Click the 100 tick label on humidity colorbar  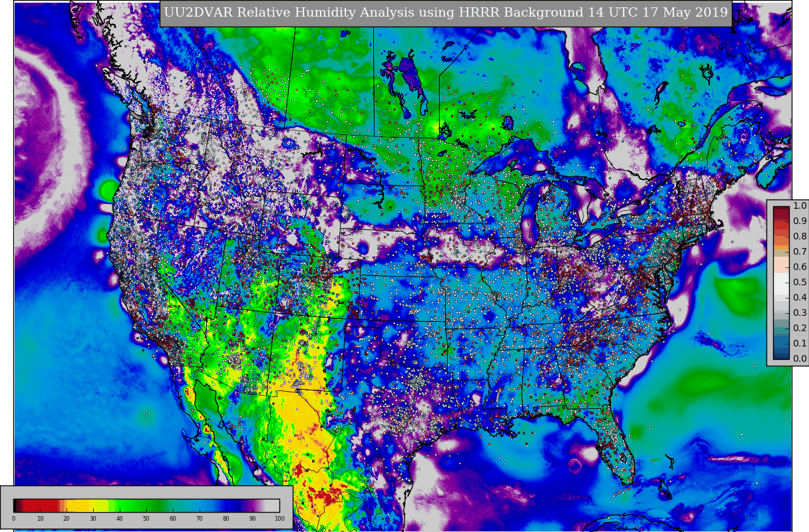click(x=279, y=519)
